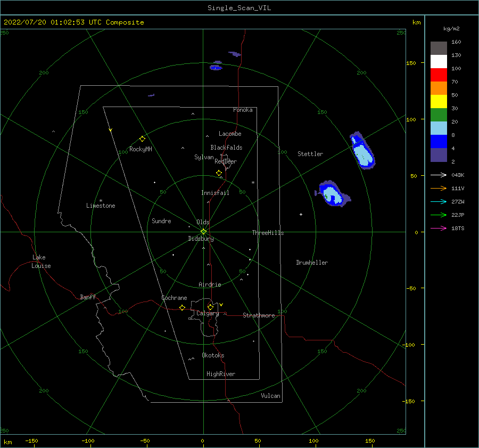Click the Blackfalds city label
This screenshot has height=448, width=479.
[226, 148]
